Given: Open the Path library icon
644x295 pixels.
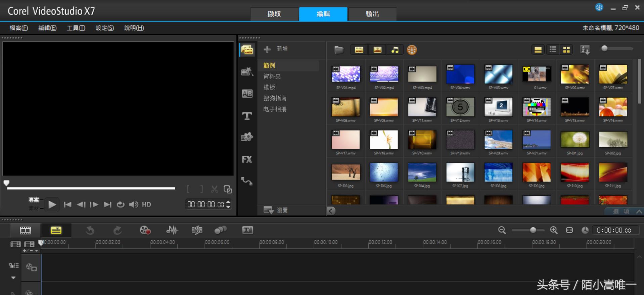Looking at the screenshot, I should point(247,181).
